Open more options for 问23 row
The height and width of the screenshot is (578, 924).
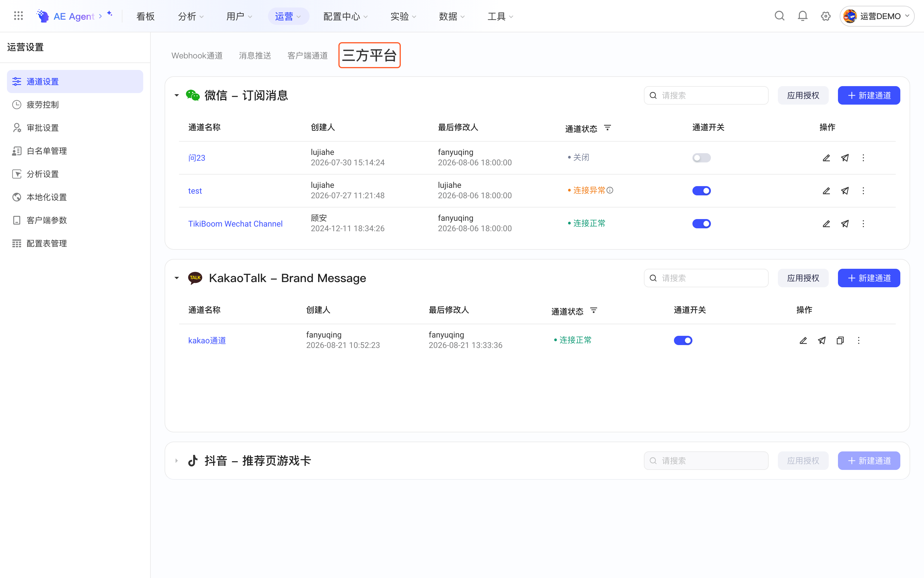[863, 158]
